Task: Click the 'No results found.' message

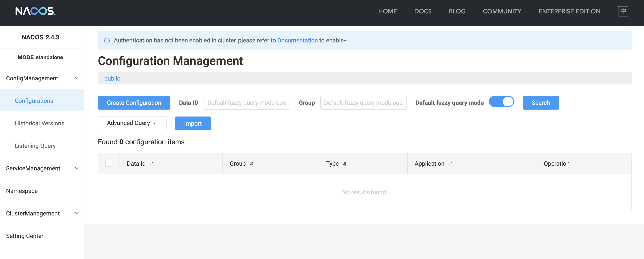Action: click(364, 192)
